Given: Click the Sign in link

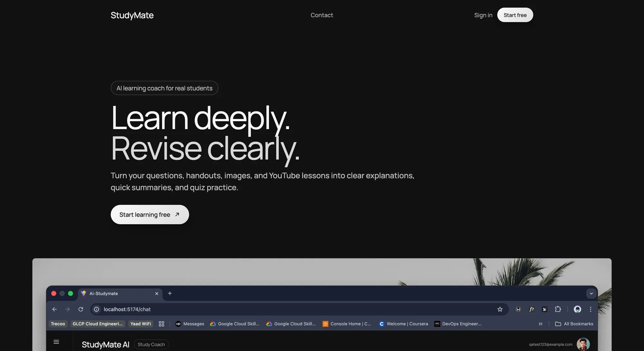Looking at the screenshot, I should (x=483, y=15).
